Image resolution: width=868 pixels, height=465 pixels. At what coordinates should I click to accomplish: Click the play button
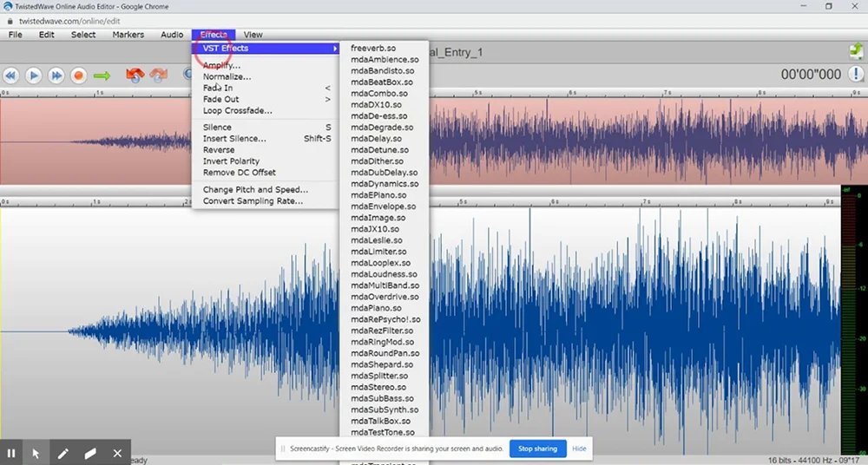coord(34,75)
